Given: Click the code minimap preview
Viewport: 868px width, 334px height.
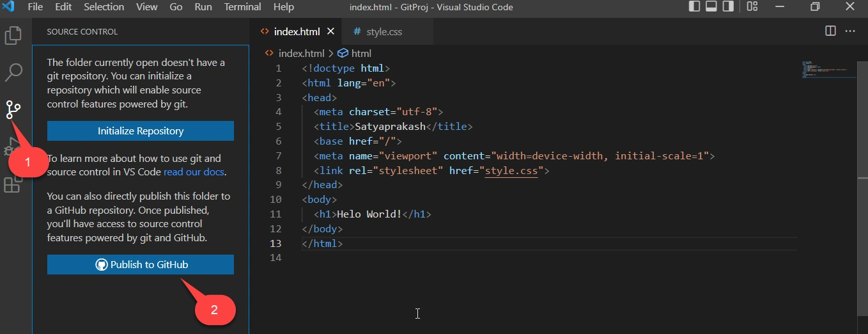Looking at the screenshot, I should point(827,69).
